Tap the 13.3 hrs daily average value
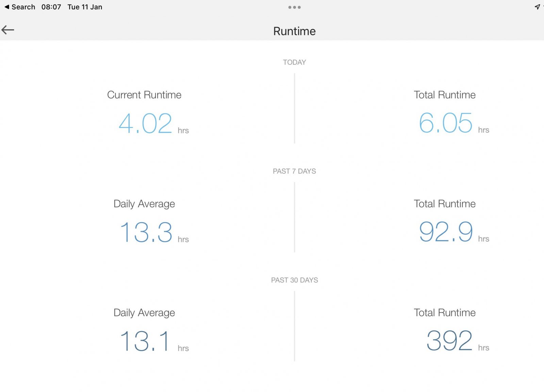 click(x=154, y=232)
